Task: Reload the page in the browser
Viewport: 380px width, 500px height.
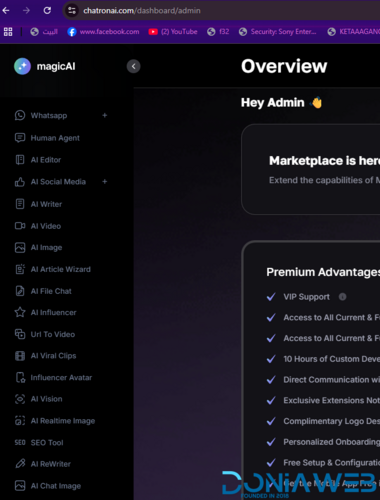Action: 47,11
